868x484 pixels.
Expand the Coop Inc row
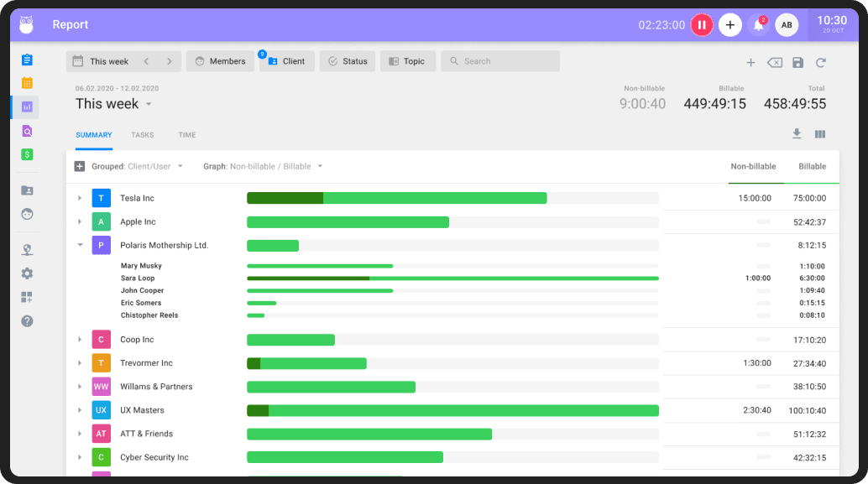[x=80, y=340]
